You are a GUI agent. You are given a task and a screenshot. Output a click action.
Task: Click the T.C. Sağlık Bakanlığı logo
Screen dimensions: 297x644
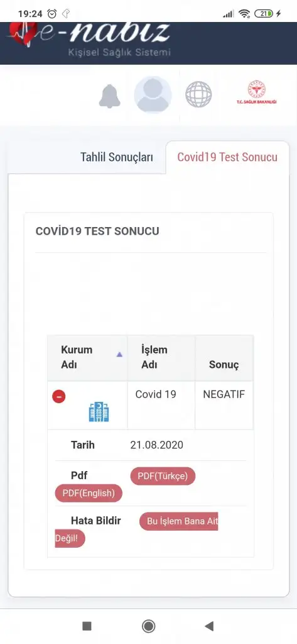[x=256, y=92]
